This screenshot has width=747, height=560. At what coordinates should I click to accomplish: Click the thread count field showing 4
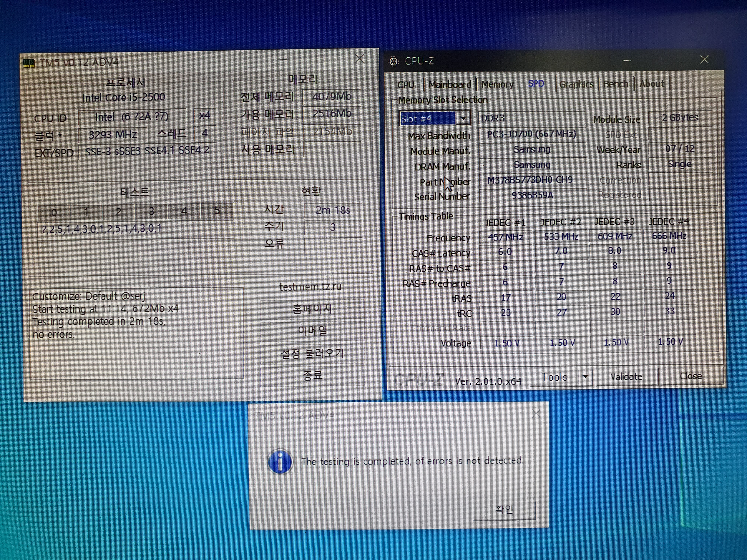204,133
